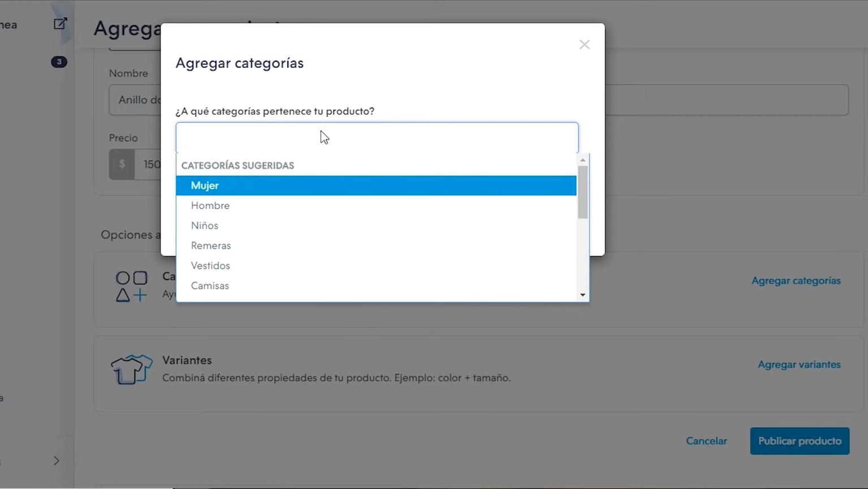
Task: Click scroll down arrow in category list
Action: pos(582,295)
